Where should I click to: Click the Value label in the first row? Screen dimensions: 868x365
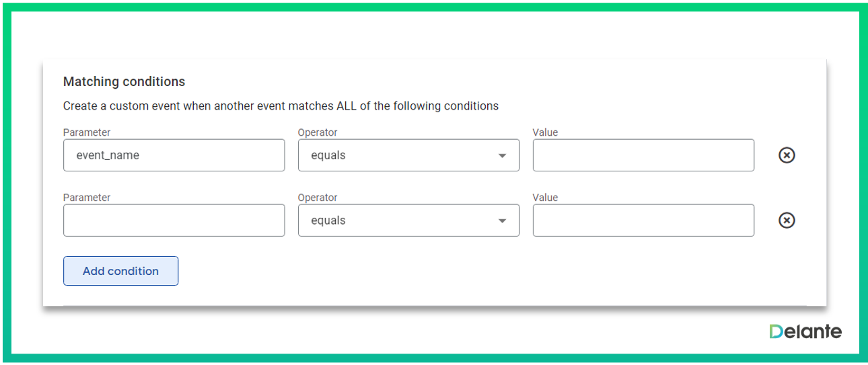pos(545,132)
